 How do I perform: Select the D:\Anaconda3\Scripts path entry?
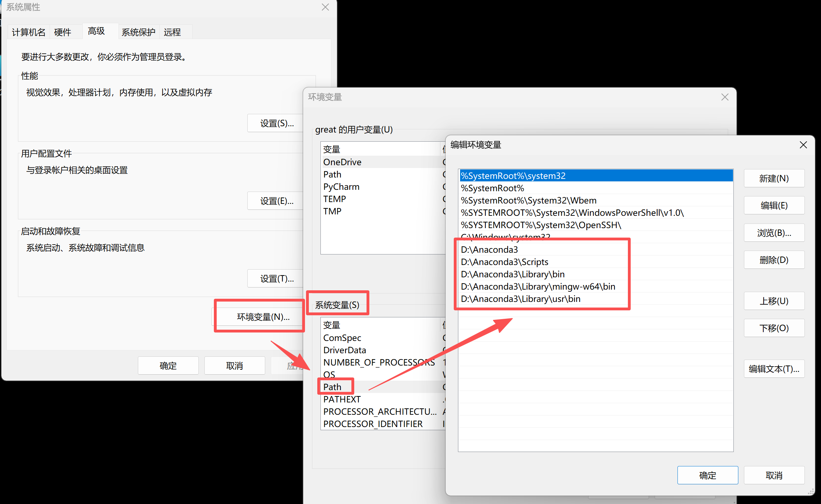(x=504, y=262)
